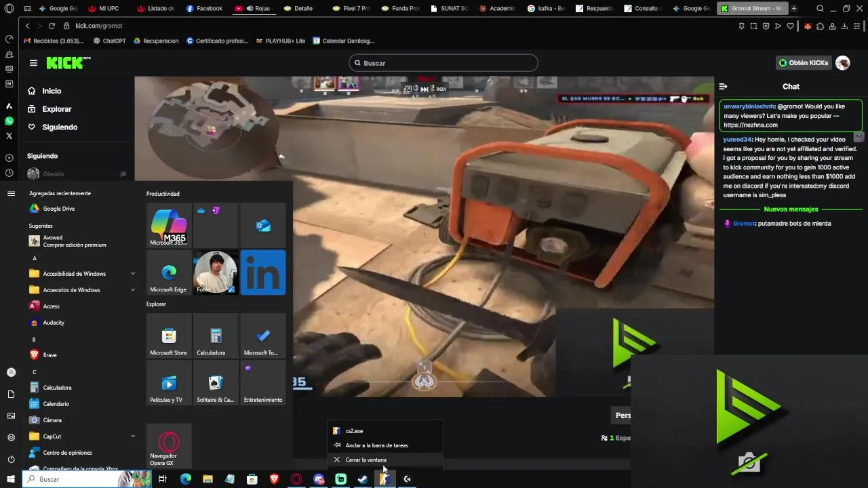The image size is (868, 488).
Task: Reload the page in Opera
Action: pyautogui.click(x=52, y=26)
